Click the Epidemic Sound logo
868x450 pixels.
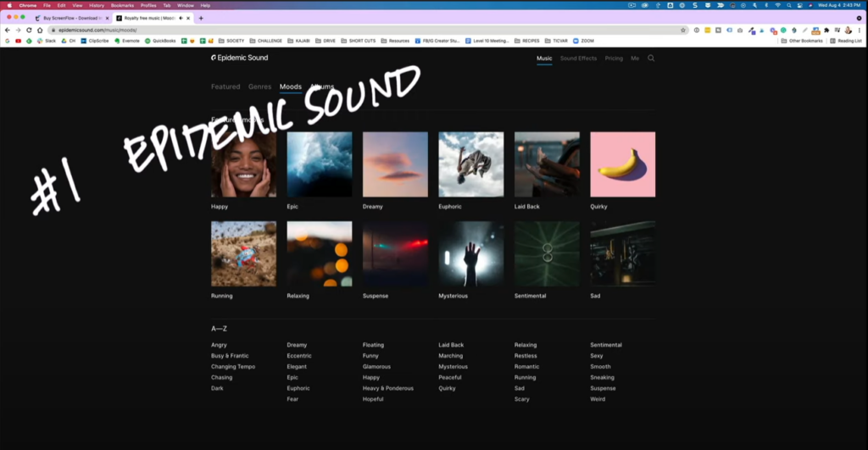click(x=239, y=58)
